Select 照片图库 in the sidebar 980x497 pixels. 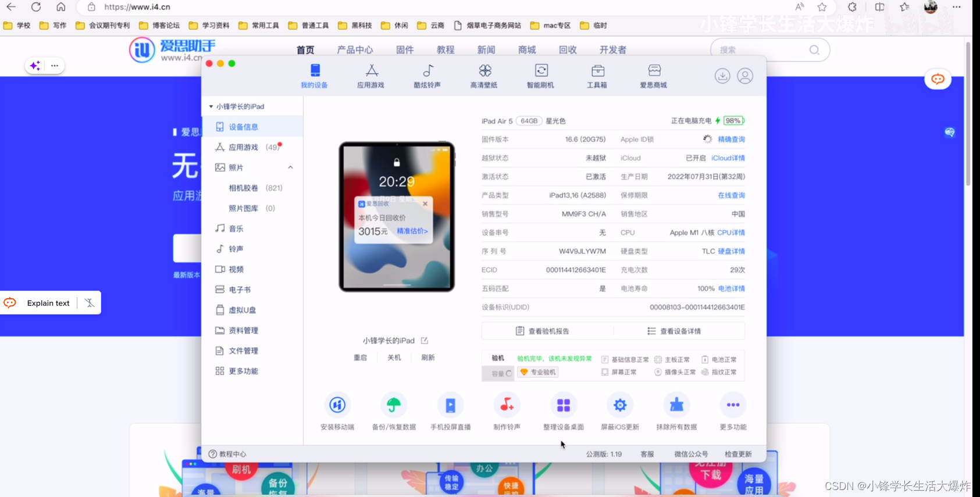(252, 208)
